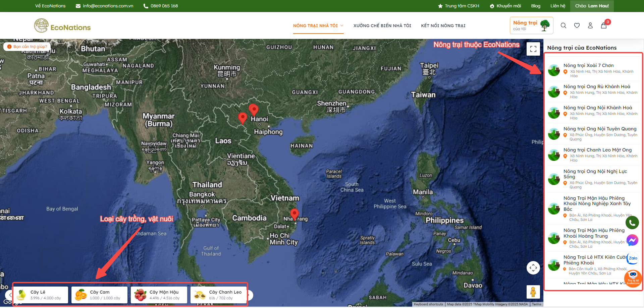
Task: Click the info@econations.com.vn email address
Action: pyautogui.click(x=108, y=6)
